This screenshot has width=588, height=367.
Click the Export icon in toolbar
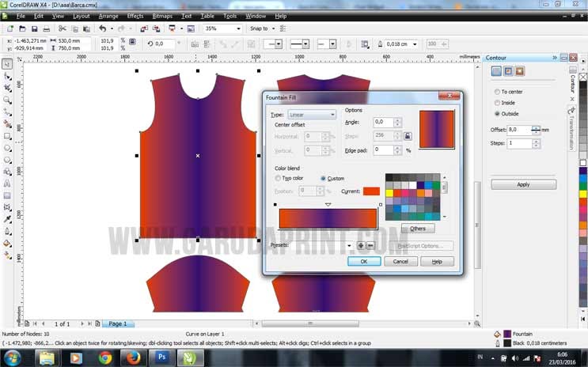point(157,28)
